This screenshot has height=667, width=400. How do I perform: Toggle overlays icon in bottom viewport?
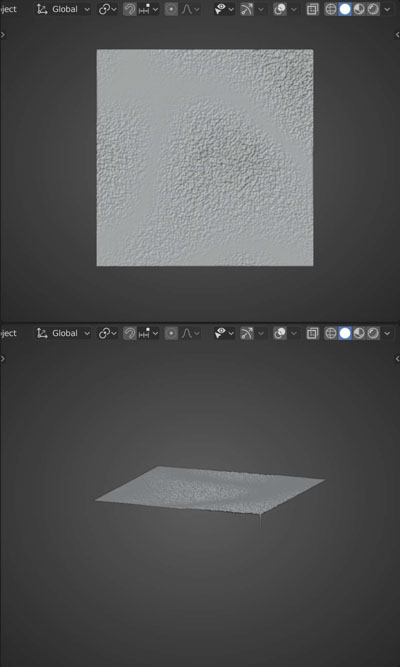pyautogui.click(x=280, y=333)
